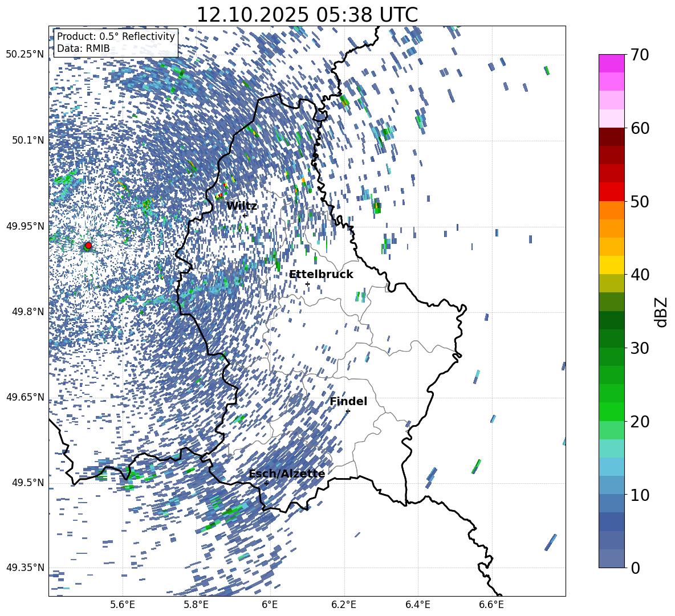The width and height of the screenshot is (675, 616).
Task: Select the Esch/Alzette city label
Action: pyautogui.click(x=287, y=474)
